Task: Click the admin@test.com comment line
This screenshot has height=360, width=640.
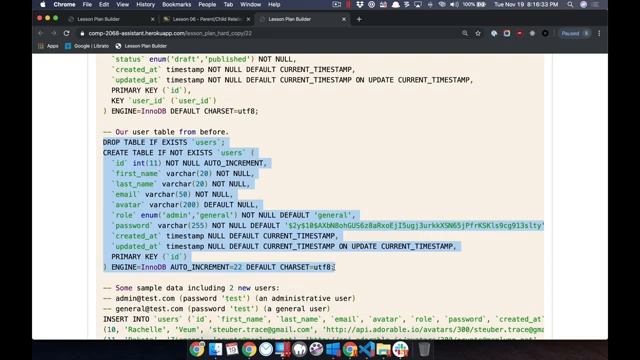Action: coord(229,298)
